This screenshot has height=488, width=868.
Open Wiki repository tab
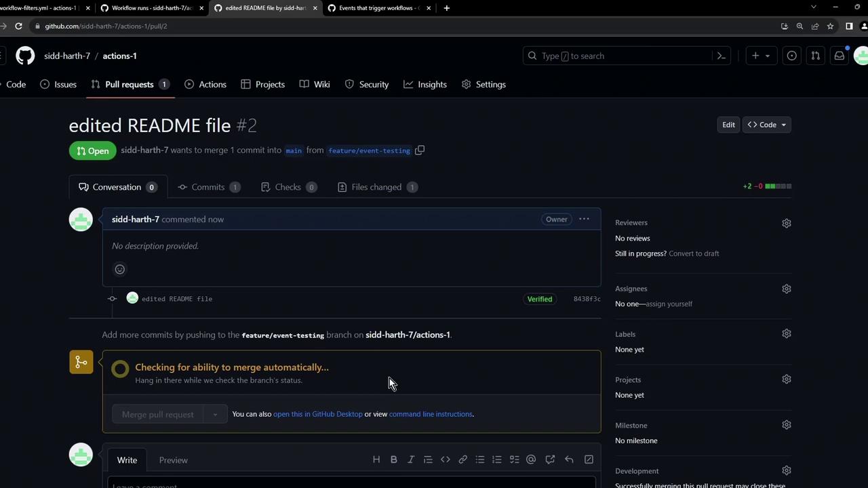click(315, 84)
